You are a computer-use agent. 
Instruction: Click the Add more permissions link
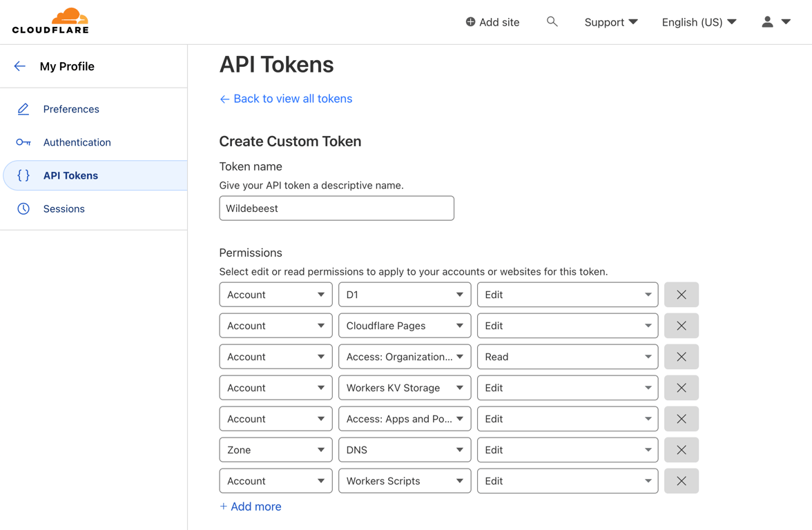(251, 507)
